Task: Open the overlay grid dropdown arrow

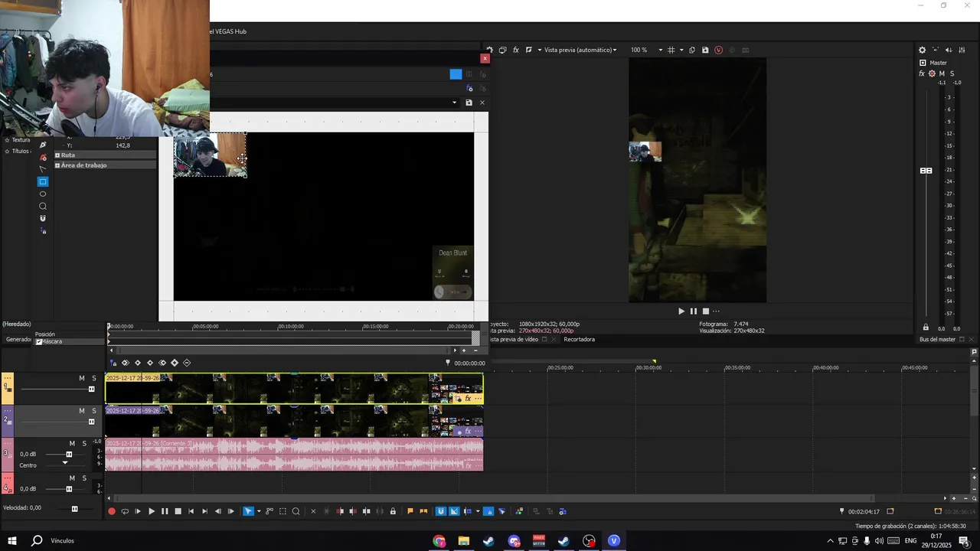Action: (x=681, y=50)
